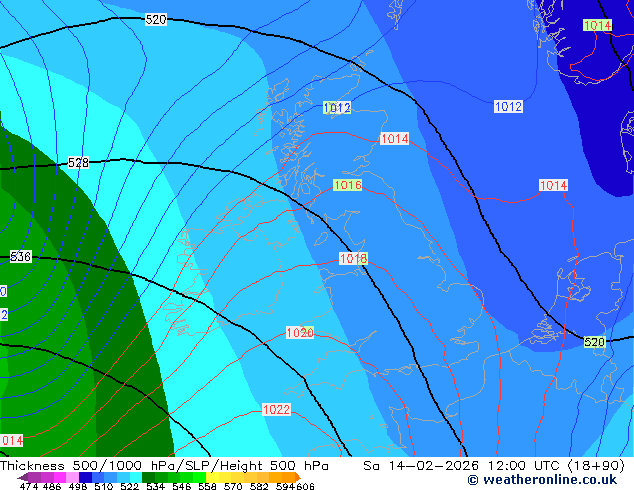Click the 520 label with green background
634x490 pixels.
(x=594, y=342)
